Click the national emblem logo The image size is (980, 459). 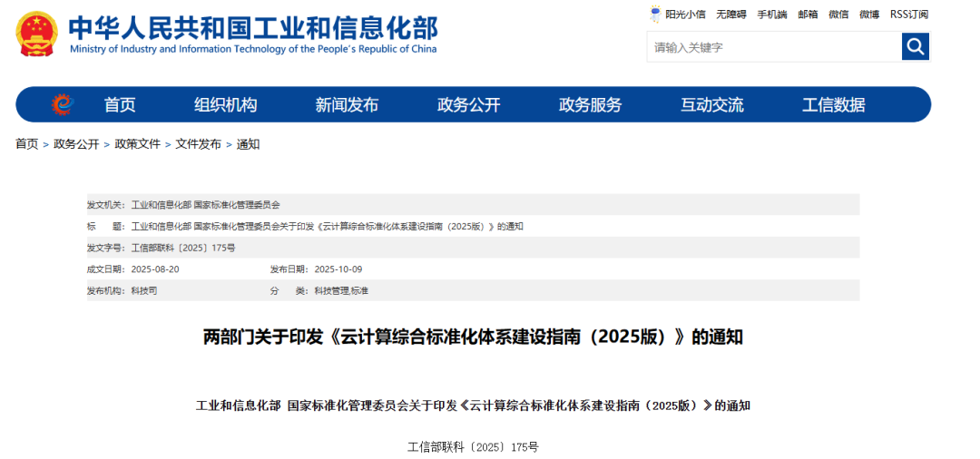(x=37, y=34)
